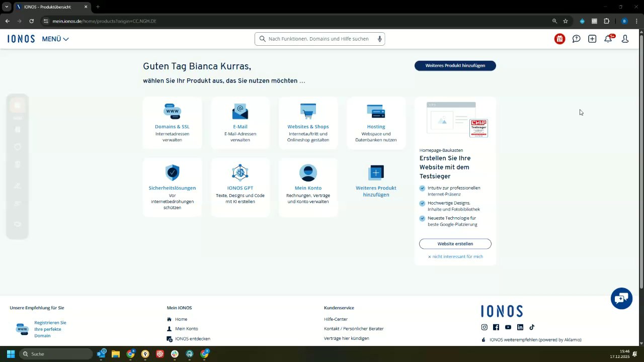The image size is (644, 362).
Task: Visit the IONOS TikTok page
Action: pos(532,327)
